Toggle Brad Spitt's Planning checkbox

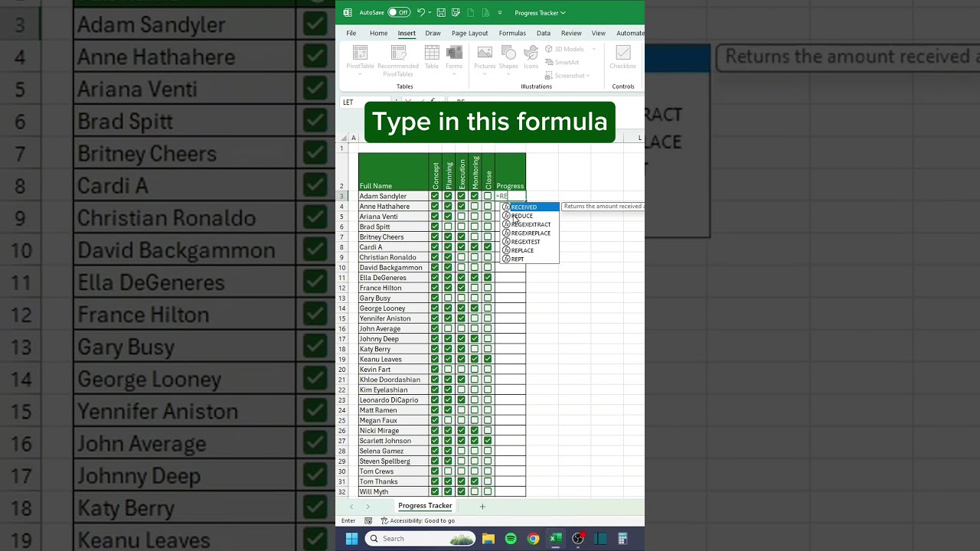click(448, 227)
